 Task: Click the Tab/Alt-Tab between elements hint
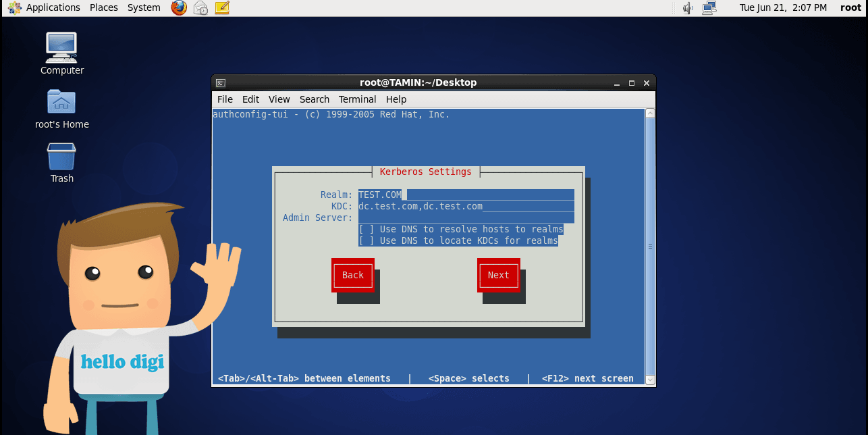coord(304,378)
